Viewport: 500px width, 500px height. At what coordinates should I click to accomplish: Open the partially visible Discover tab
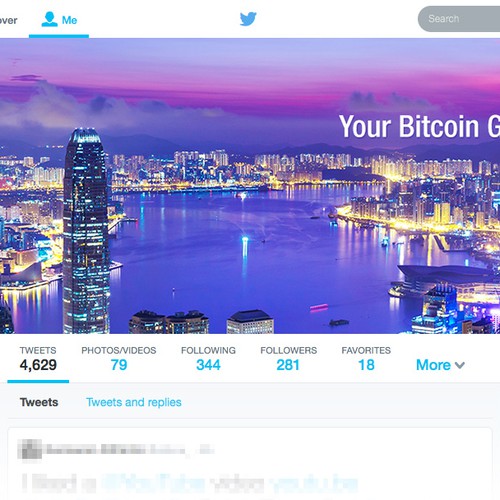click(x=8, y=20)
